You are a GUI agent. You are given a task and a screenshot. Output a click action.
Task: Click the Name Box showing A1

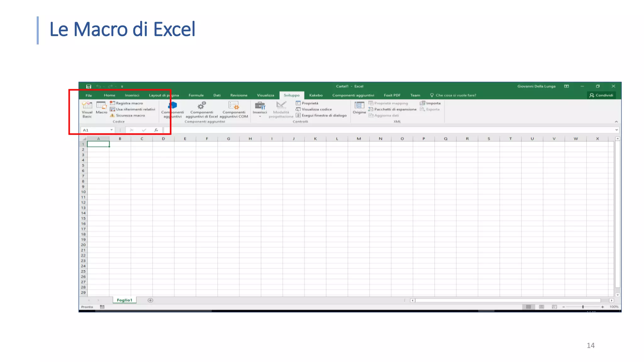click(95, 130)
